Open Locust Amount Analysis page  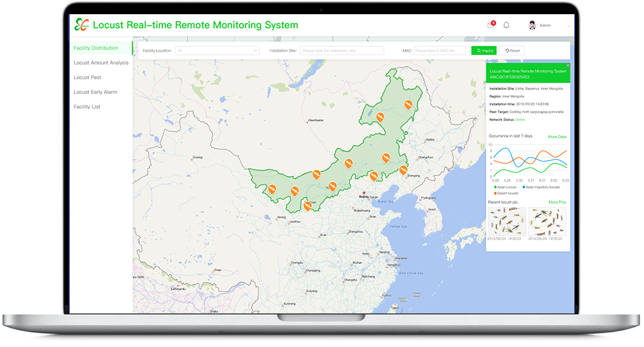101,63
